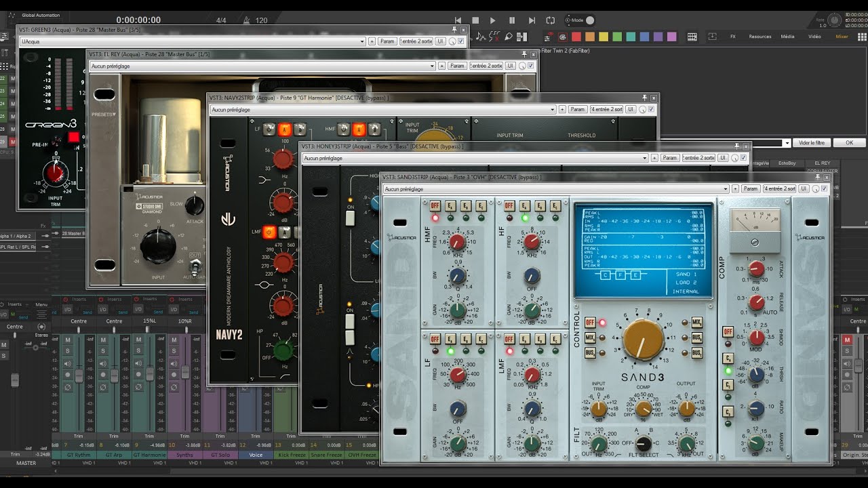868x488 pixels.
Task: Jump to project end in transport
Action: [532, 20]
